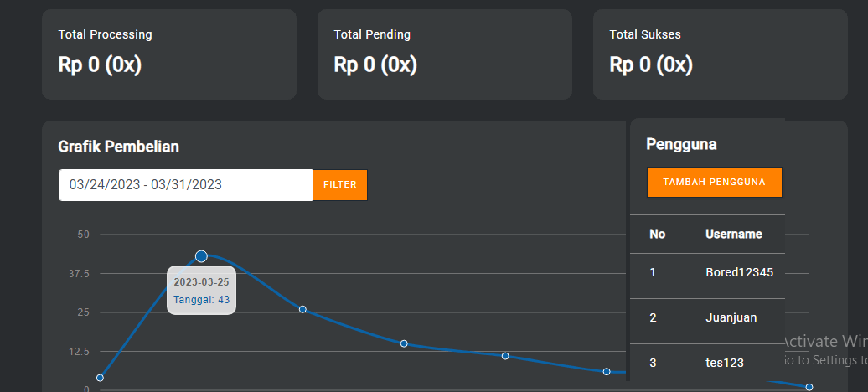The image size is (868, 392).
Task: Focus the date range input field
Action: [x=185, y=185]
